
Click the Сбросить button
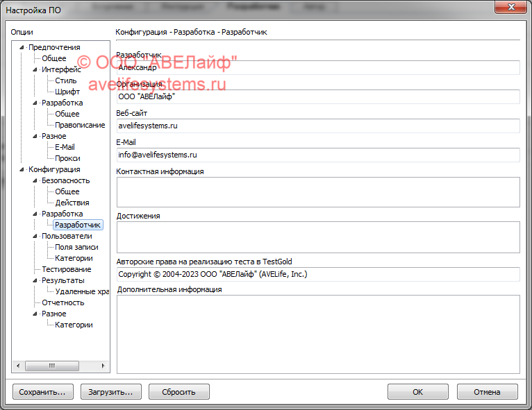(x=178, y=392)
